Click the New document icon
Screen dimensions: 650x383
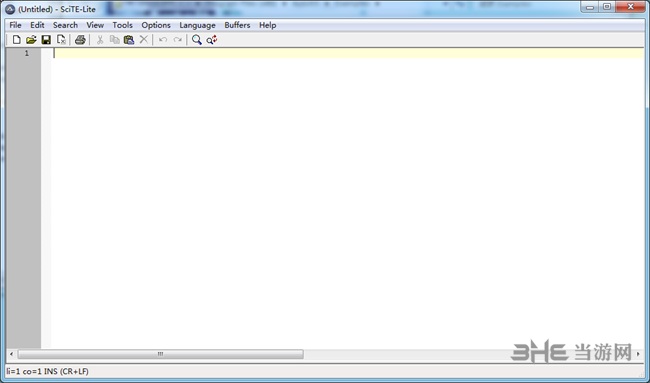tap(16, 40)
